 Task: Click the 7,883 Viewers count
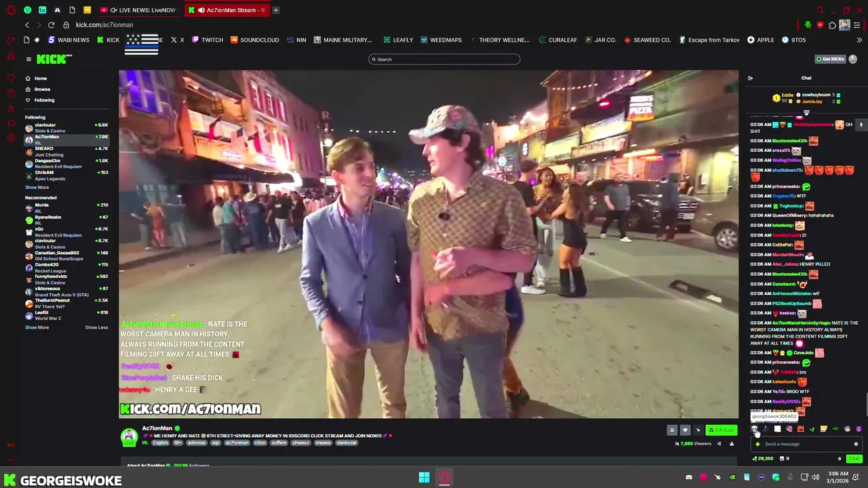point(694,444)
